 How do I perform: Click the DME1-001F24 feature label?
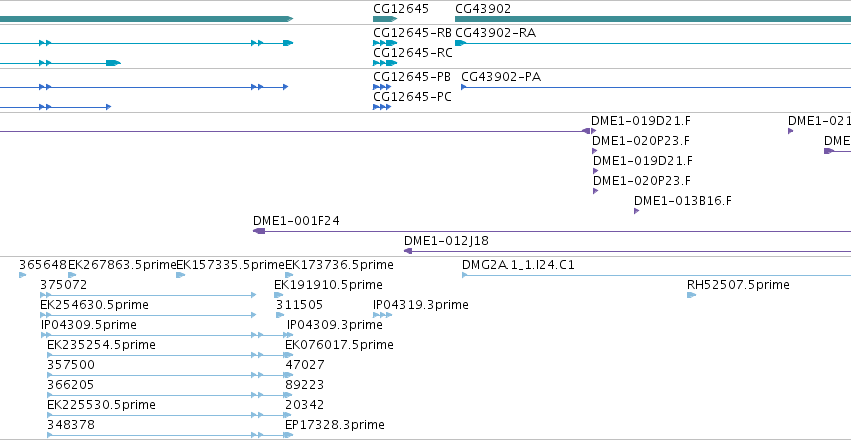click(x=296, y=221)
